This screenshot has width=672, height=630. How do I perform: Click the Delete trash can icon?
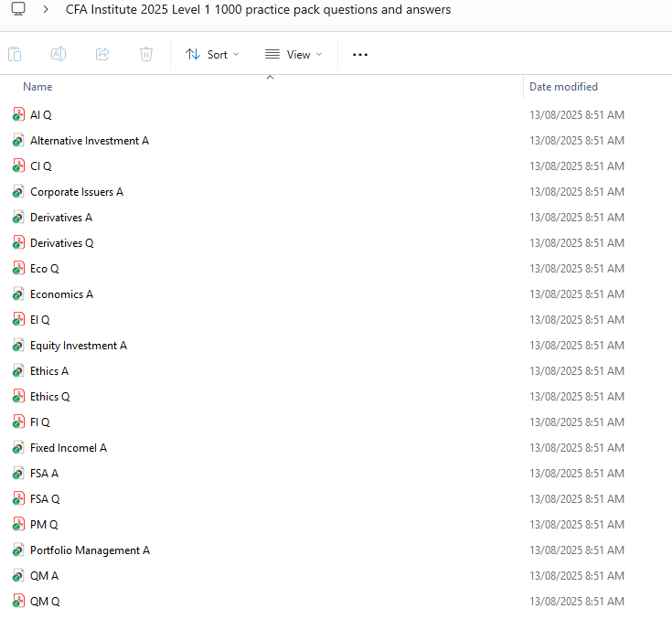tap(146, 54)
